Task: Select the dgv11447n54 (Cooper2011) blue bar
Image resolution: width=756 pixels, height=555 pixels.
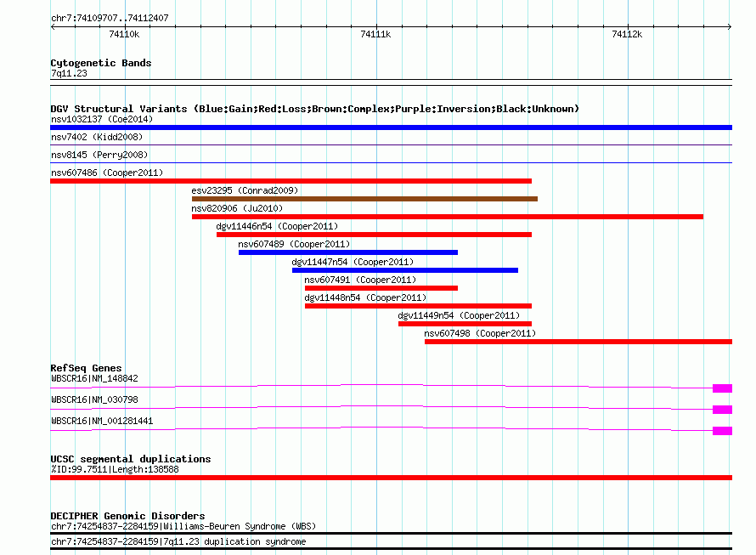Action: pyautogui.click(x=405, y=270)
